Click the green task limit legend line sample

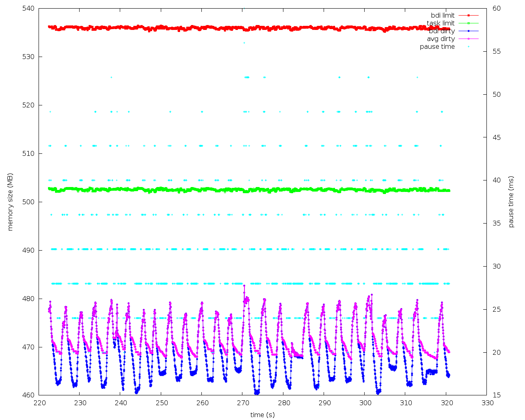coord(468,23)
